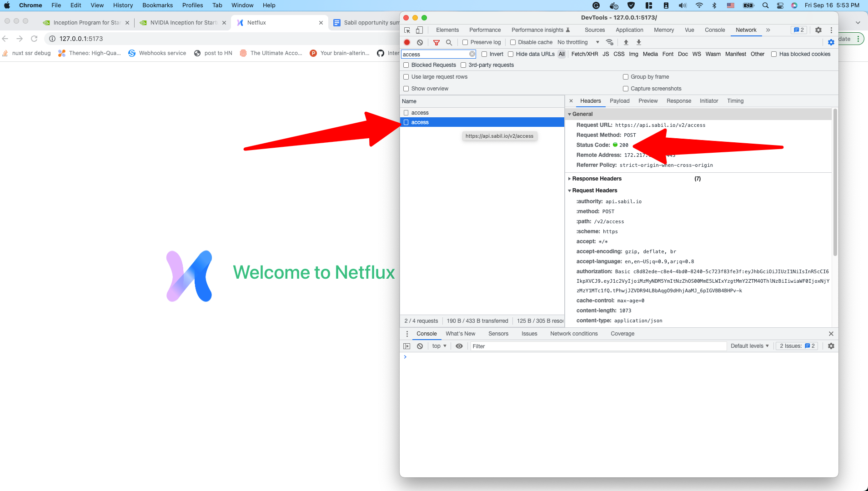Check 3rd-party requests

[x=463, y=65]
